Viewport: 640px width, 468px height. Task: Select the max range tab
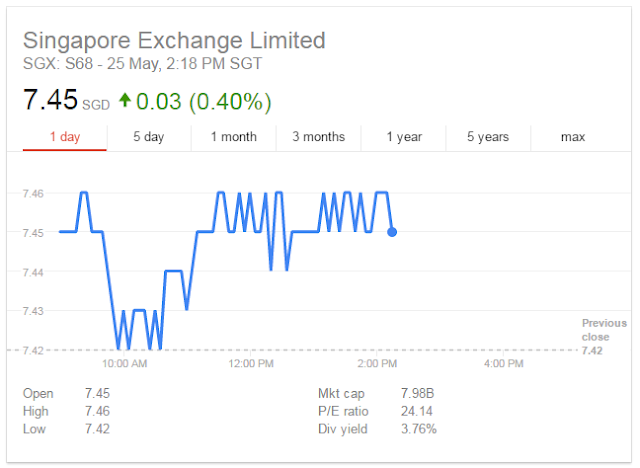tap(573, 137)
